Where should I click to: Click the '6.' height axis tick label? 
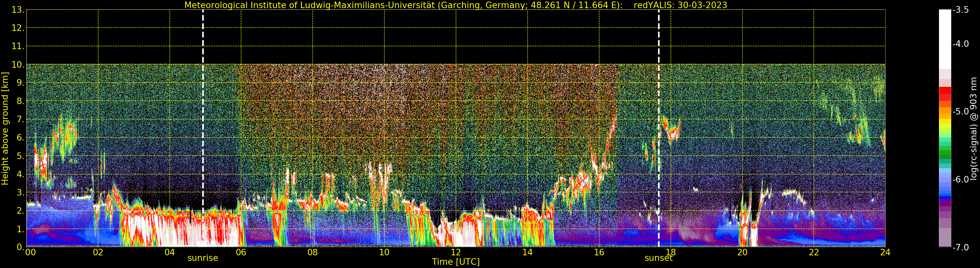[x=20, y=138]
